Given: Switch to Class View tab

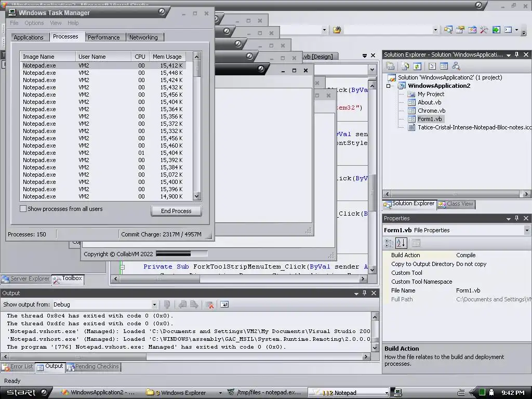Looking at the screenshot, I should pos(456,204).
